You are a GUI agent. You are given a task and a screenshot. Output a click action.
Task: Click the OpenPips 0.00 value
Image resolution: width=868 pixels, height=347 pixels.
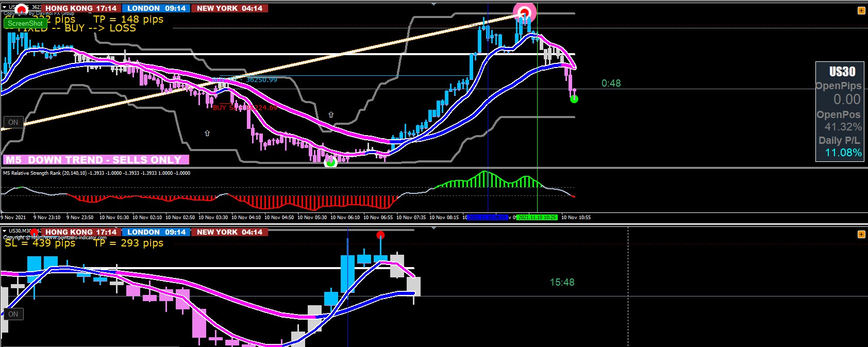click(847, 99)
